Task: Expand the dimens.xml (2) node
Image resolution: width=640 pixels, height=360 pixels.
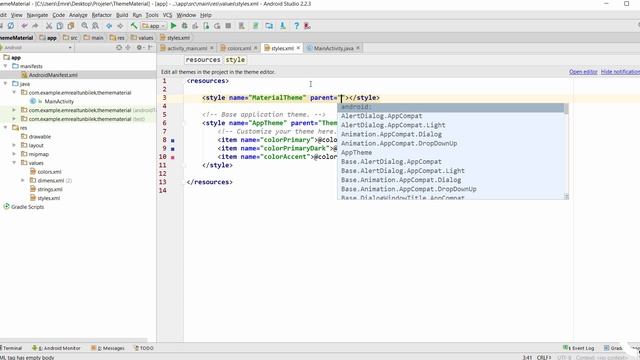Action: [23, 180]
